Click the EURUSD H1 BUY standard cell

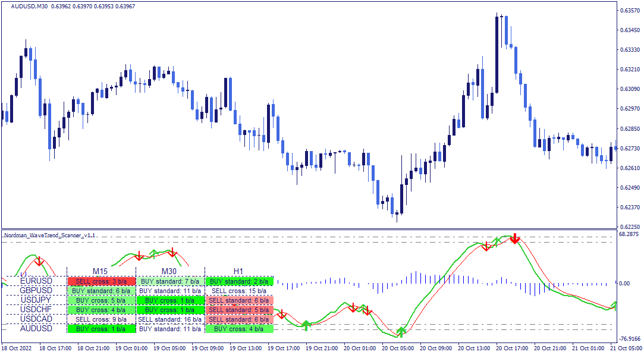(x=239, y=281)
